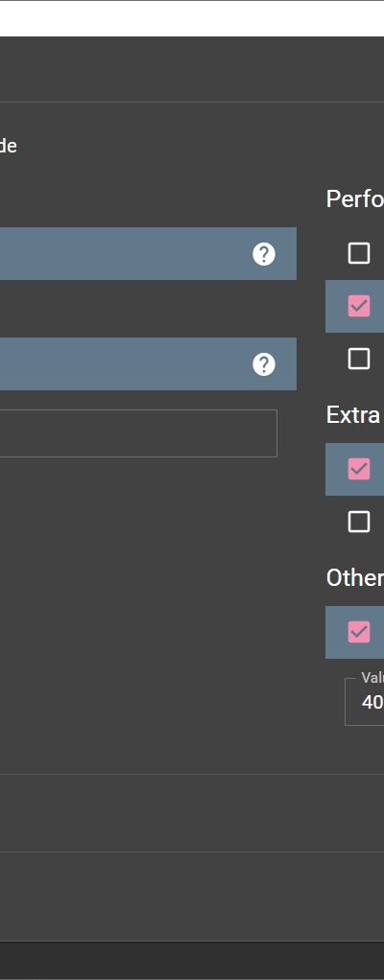Select the upper blue option bar
This screenshot has height=980, width=384.
pyautogui.click(x=148, y=254)
